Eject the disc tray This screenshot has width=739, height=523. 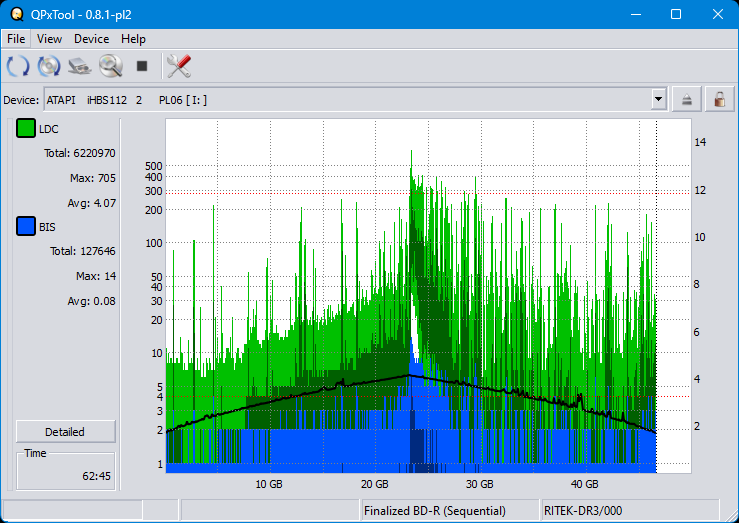[687, 99]
